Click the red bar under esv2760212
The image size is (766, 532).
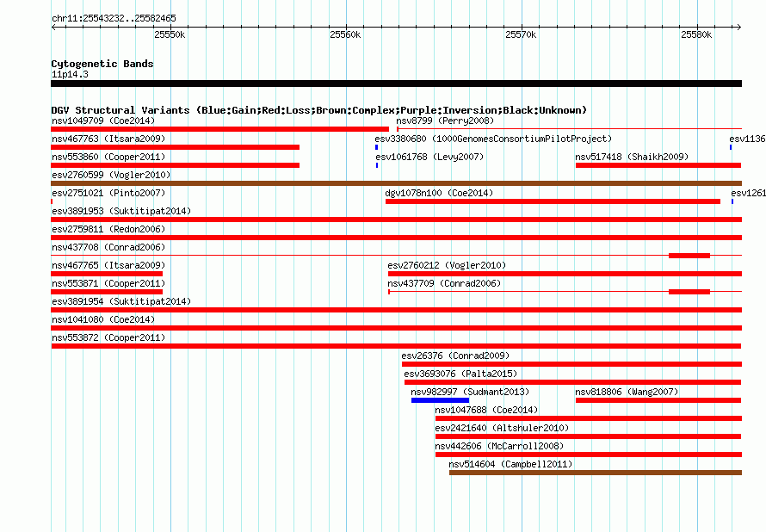(565, 274)
